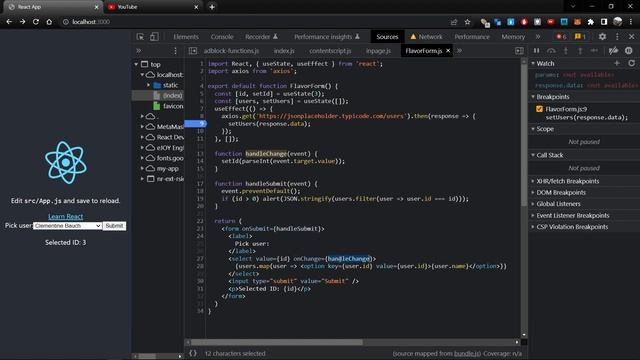The image size is (640, 360).
Task: Open navigator more options menu
Action: pyautogui.click(x=176, y=51)
